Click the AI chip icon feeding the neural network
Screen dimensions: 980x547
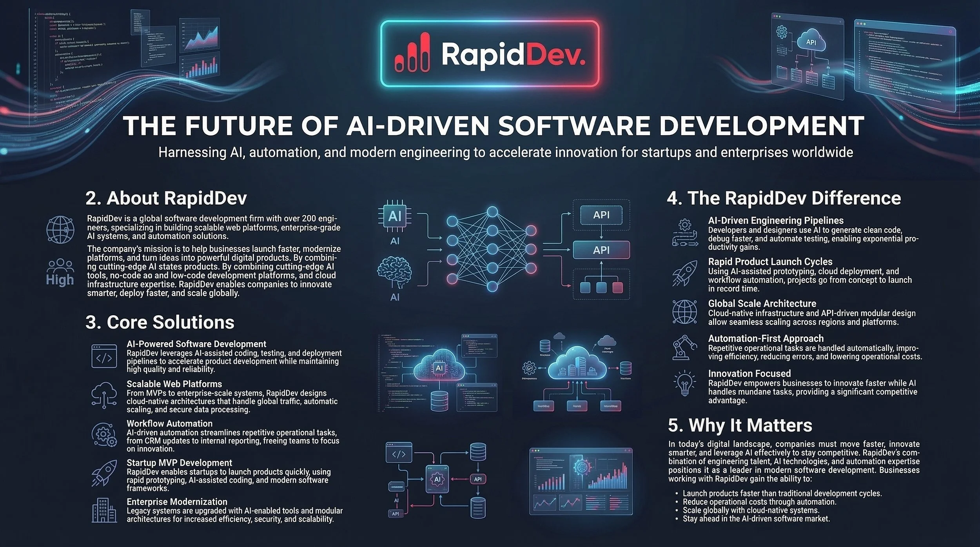coord(395,216)
